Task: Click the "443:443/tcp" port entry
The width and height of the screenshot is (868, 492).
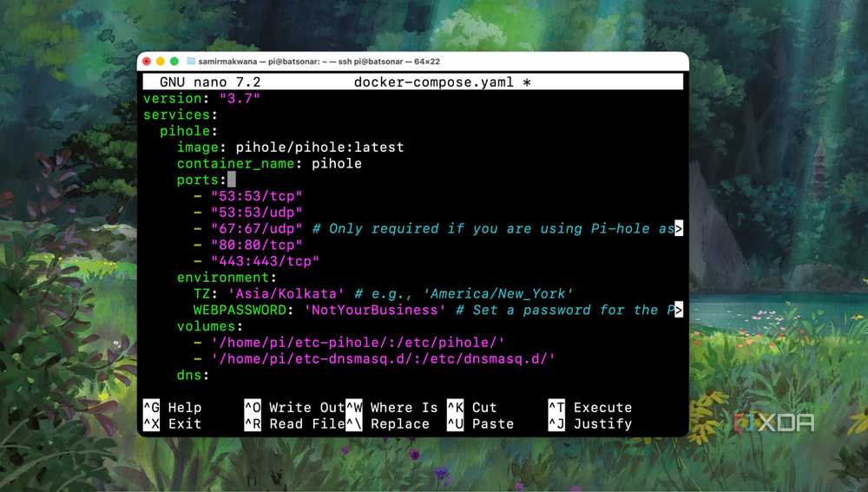Action: point(265,261)
